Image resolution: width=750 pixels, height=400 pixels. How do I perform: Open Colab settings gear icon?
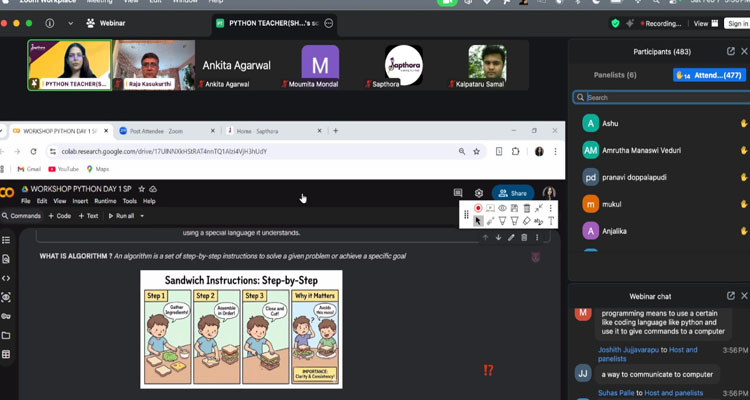pyautogui.click(x=479, y=193)
